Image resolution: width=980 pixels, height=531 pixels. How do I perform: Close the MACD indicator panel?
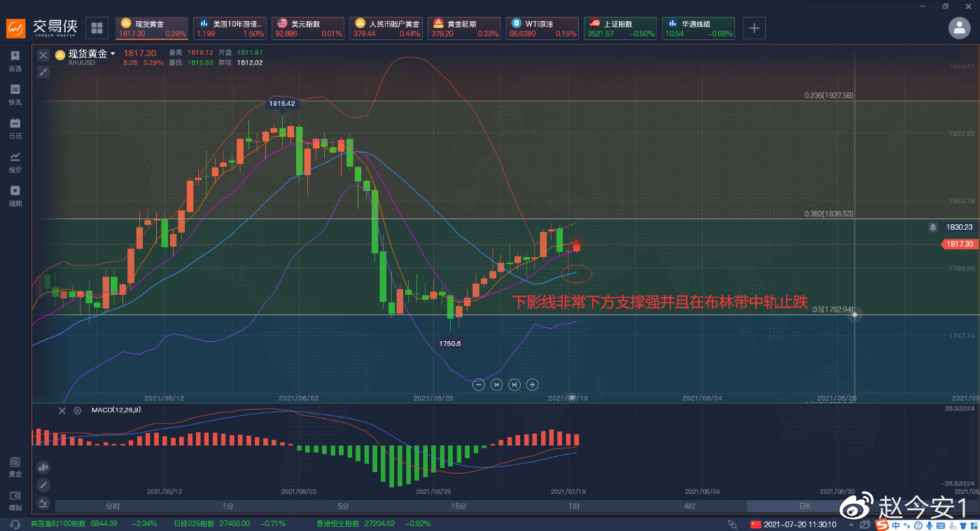[x=62, y=411]
